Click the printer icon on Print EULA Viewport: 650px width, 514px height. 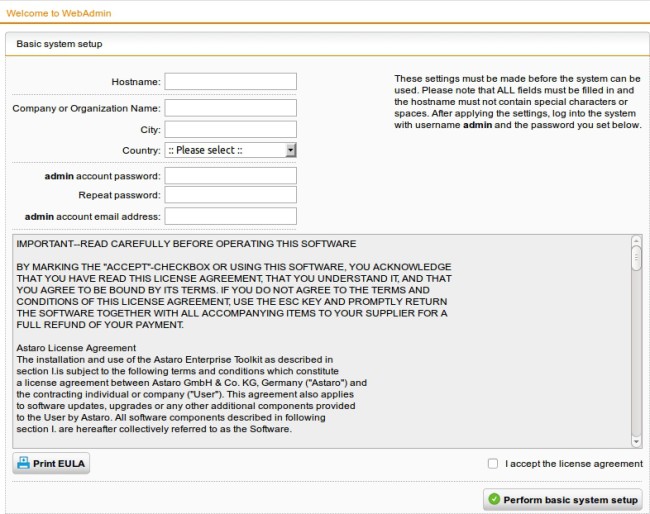click(23, 464)
